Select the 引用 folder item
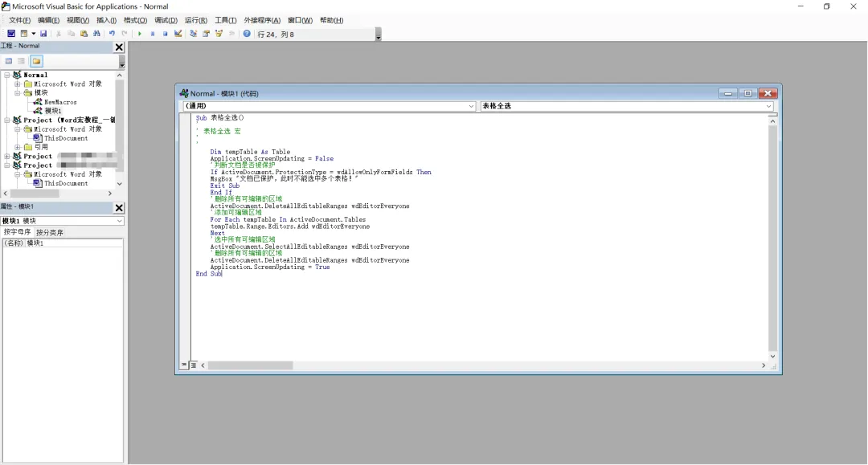The height and width of the screenshot is (465, 868). 41,147
